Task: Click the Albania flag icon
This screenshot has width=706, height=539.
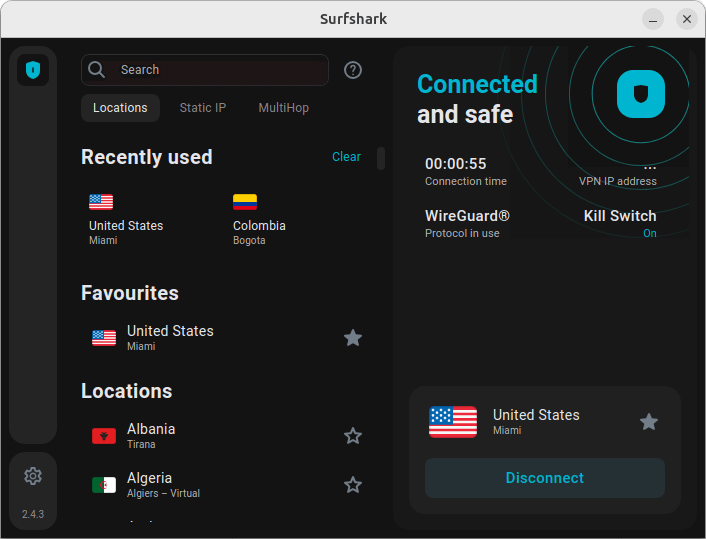Action: click(x=104, y=436)
